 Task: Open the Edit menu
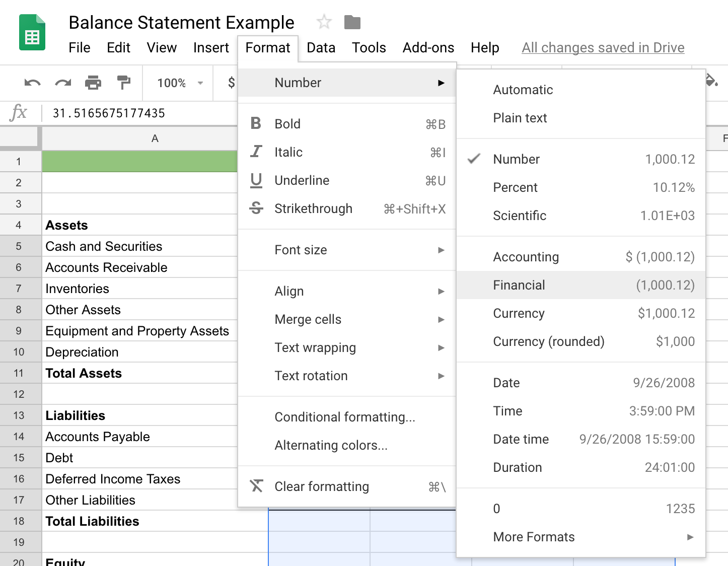118,48
